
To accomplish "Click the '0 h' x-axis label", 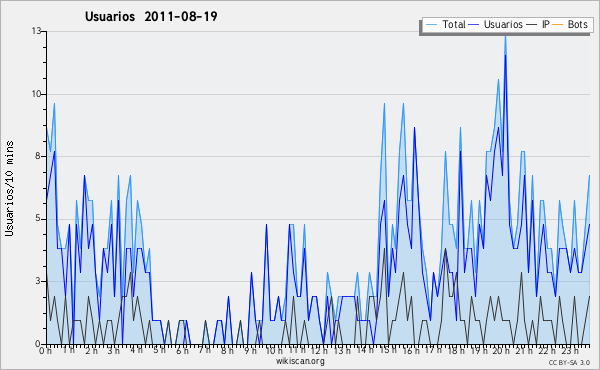I will pyautogui.click(x=45, y=350).
